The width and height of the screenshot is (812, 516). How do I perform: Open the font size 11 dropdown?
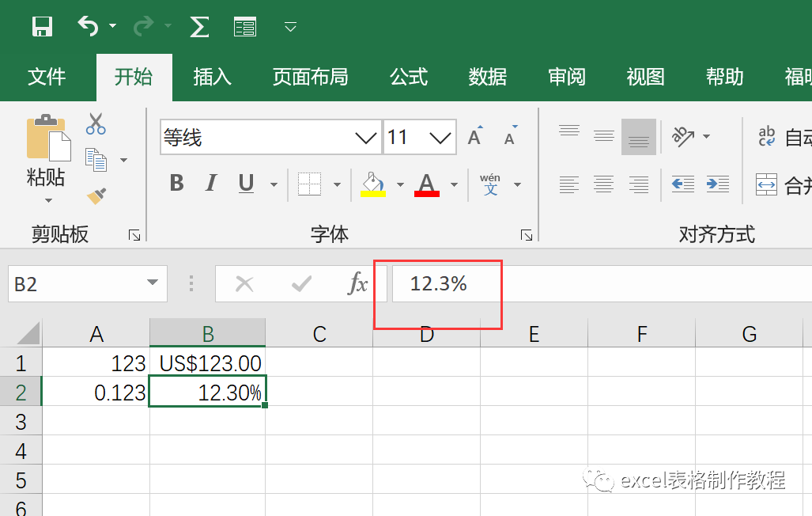click(440, 138)
